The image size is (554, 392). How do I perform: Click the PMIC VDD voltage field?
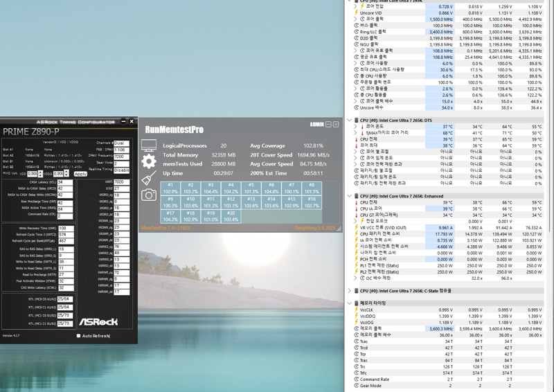tap(33, 174)
